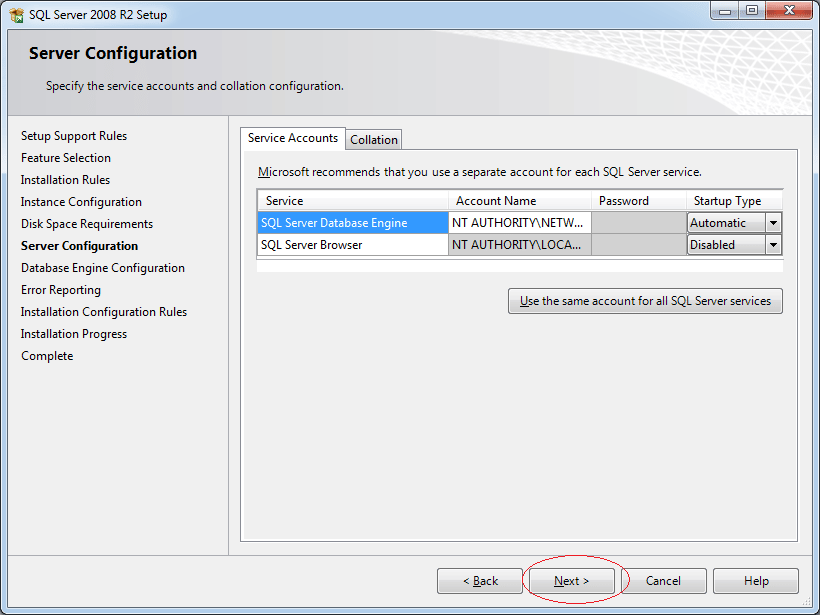Open Startup Type dropdown for Database Engine
Screen dimensions: 820x615
(773, 223)
